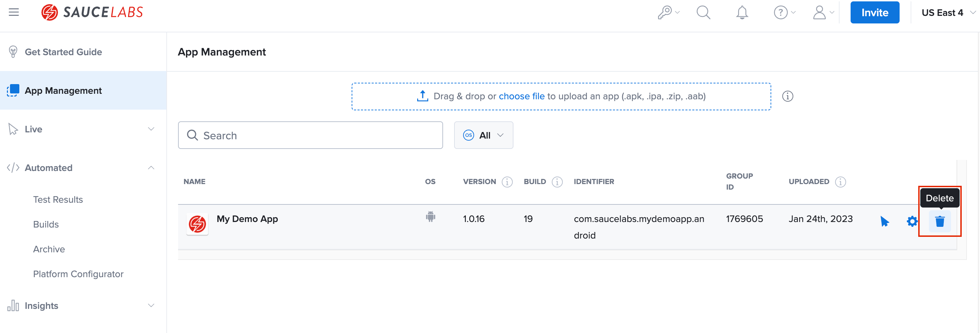Go to Test Results

tap(58, 200)
